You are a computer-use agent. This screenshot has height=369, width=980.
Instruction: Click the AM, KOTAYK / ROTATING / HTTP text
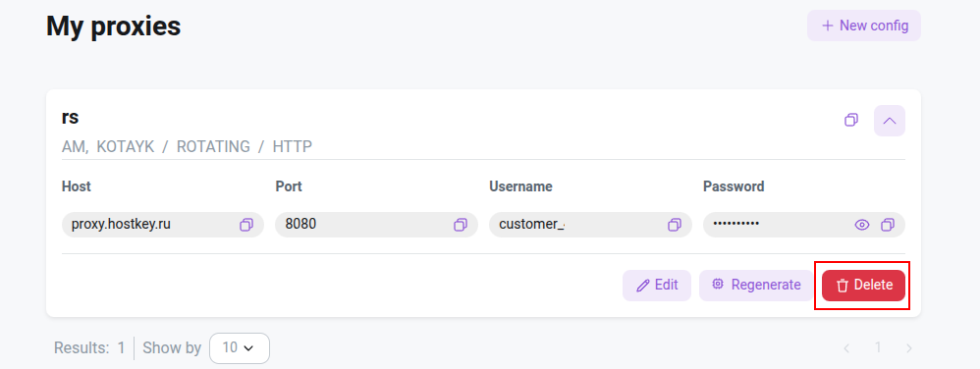[x=187, y=147]
